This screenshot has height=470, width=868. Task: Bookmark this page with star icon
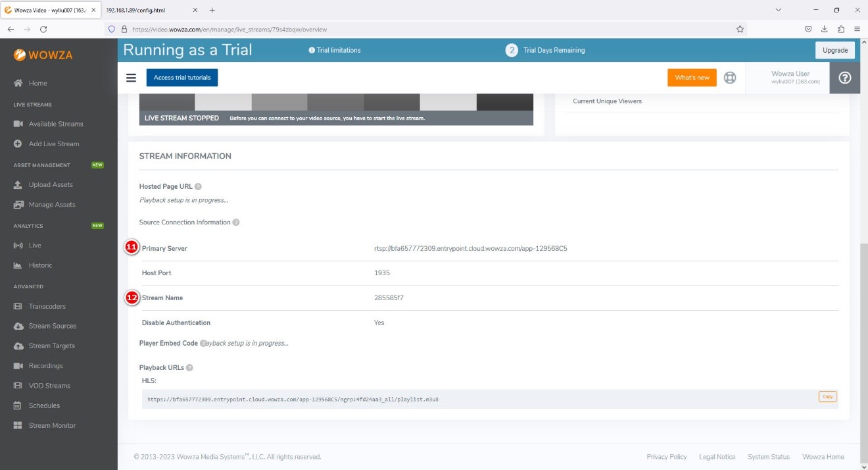point(740,30)
